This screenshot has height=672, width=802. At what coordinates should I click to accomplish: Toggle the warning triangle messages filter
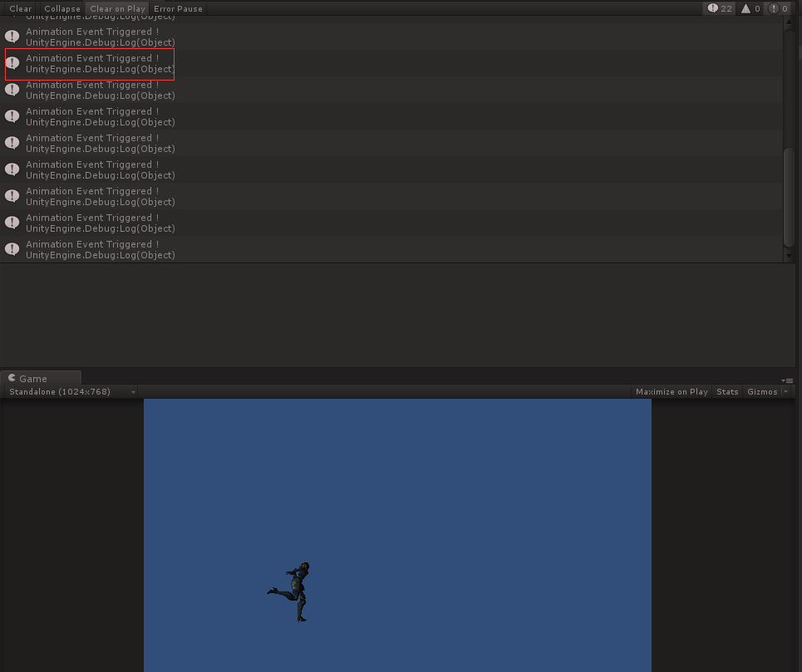(750, 8)
